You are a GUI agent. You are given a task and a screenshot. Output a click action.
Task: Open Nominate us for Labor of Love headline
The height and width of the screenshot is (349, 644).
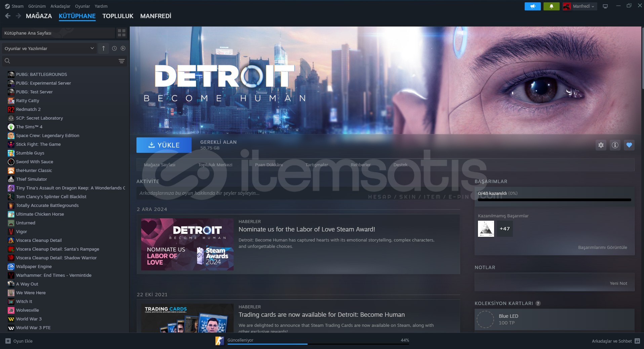pos(307,229)
